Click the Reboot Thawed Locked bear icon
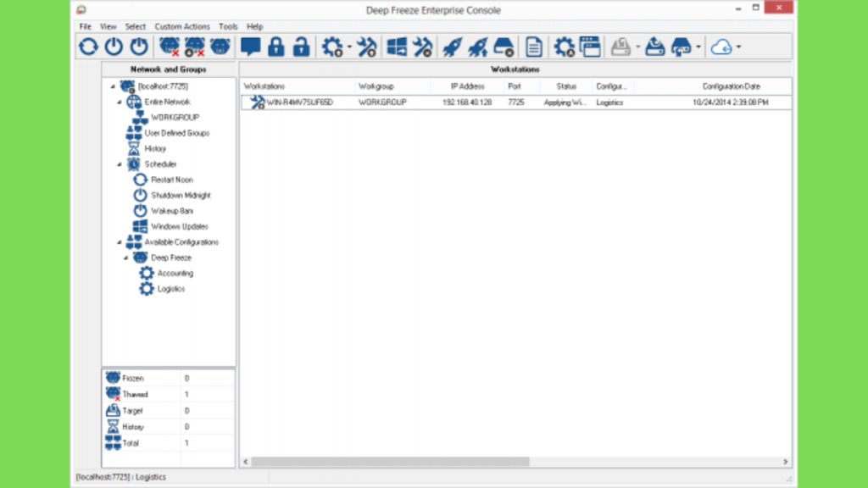The height and width of the screenshot is (488, 868). tap(194, 47)
